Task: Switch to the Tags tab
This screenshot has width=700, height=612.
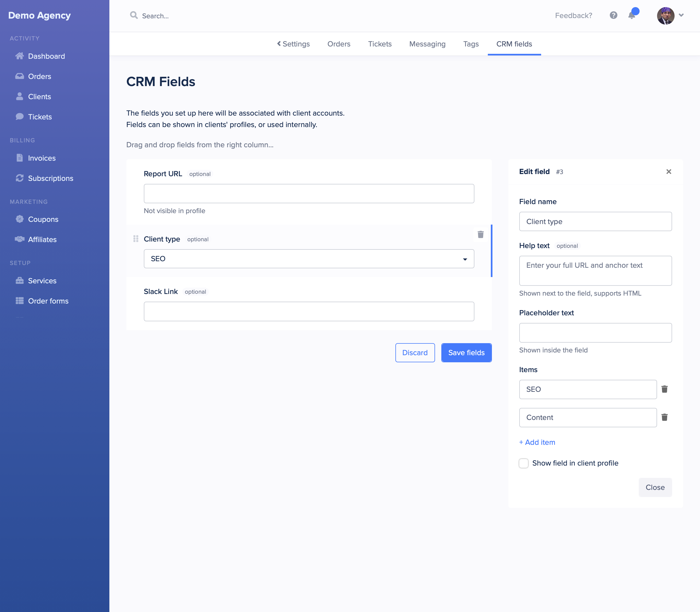Action: (x=471, y=43)
